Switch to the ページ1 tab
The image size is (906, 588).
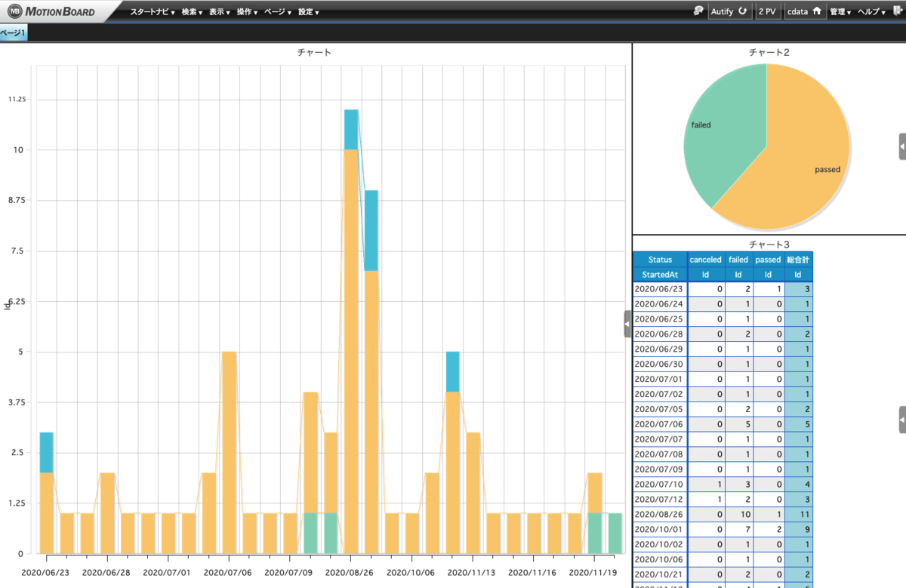point(13,33)
